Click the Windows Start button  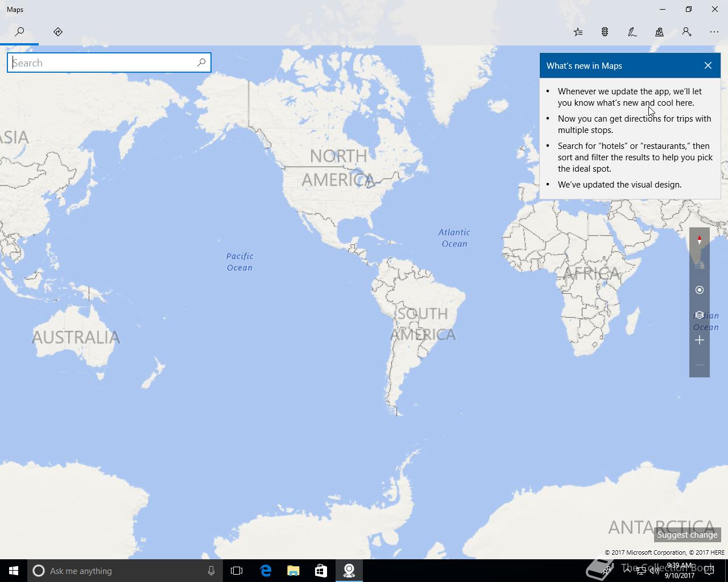(14, 571)
